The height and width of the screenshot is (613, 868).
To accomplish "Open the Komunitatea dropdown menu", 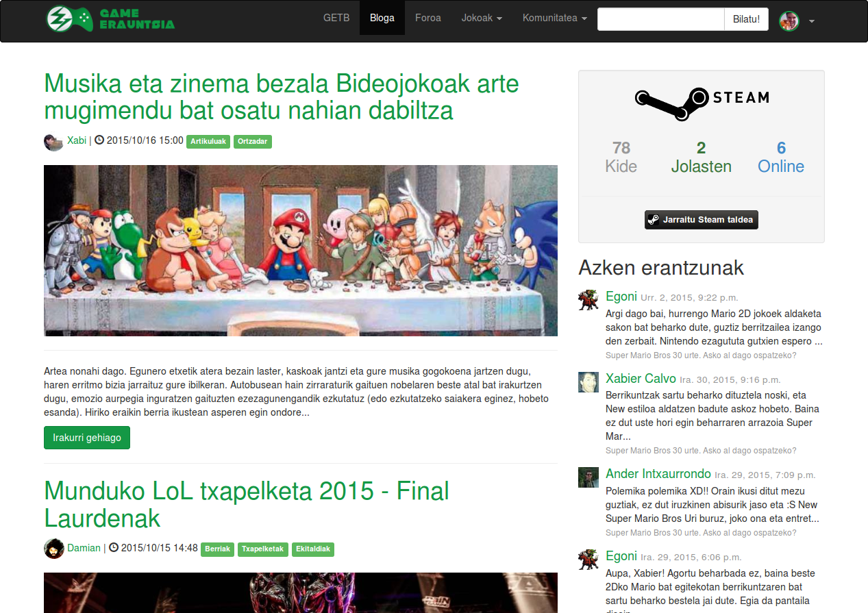I will pos(554,18).
